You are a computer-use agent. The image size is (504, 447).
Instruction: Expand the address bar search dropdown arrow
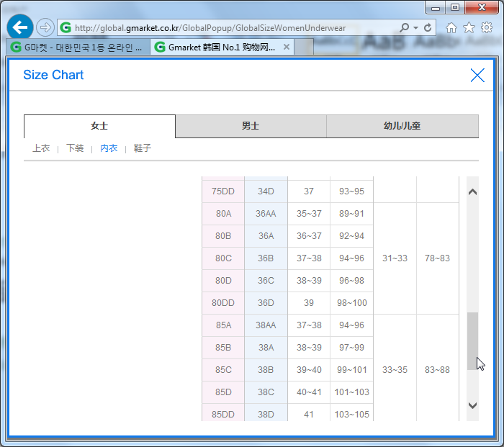click(416, 28)
